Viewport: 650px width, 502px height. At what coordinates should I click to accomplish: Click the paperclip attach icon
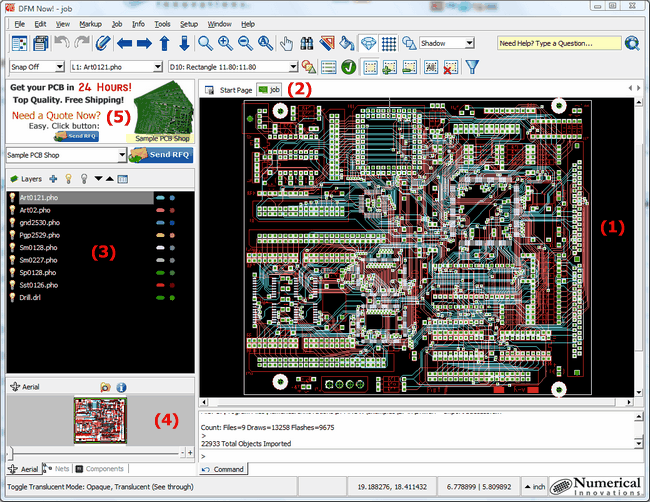tap(102, 43)
